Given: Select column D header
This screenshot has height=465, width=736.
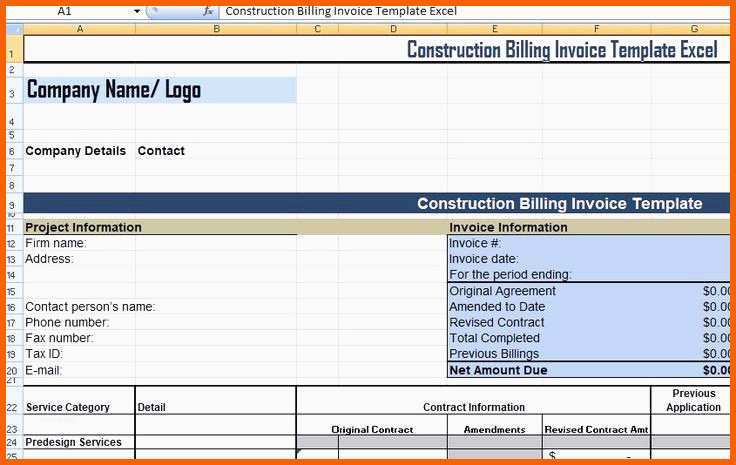Looking at the screenshot, I should click(x=393, y=29).
